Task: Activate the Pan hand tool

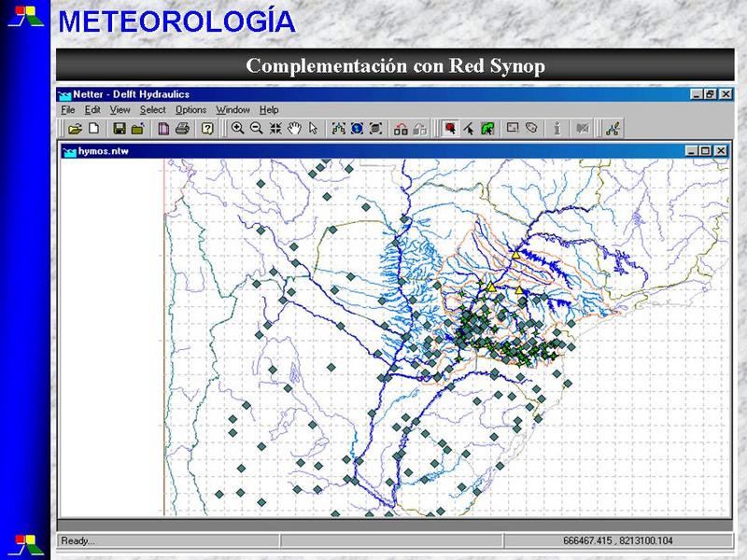Action: pyautogui.click(x=295, y=129)
